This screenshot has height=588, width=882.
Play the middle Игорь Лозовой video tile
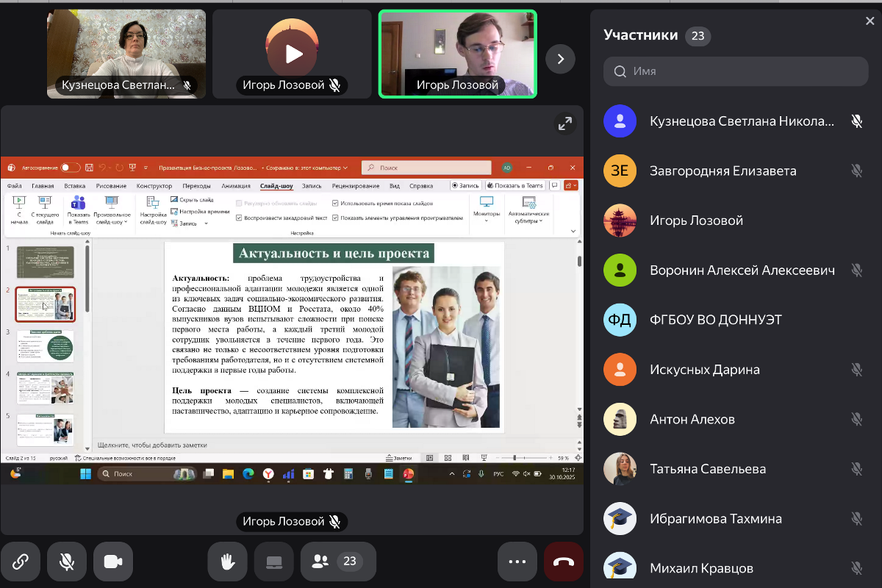[x=292, y=54]
